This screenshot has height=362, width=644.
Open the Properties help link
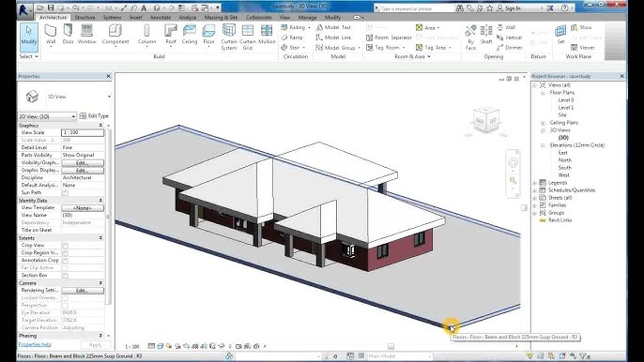pyautogui.click(x=35, y=344)
